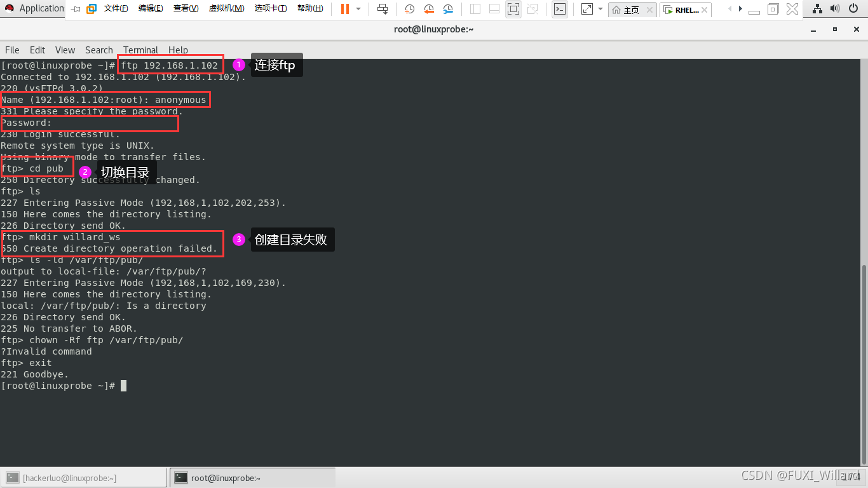Take a VM snapshot
The height and width of the screenshot is (488, 868).
click(410, 9)
